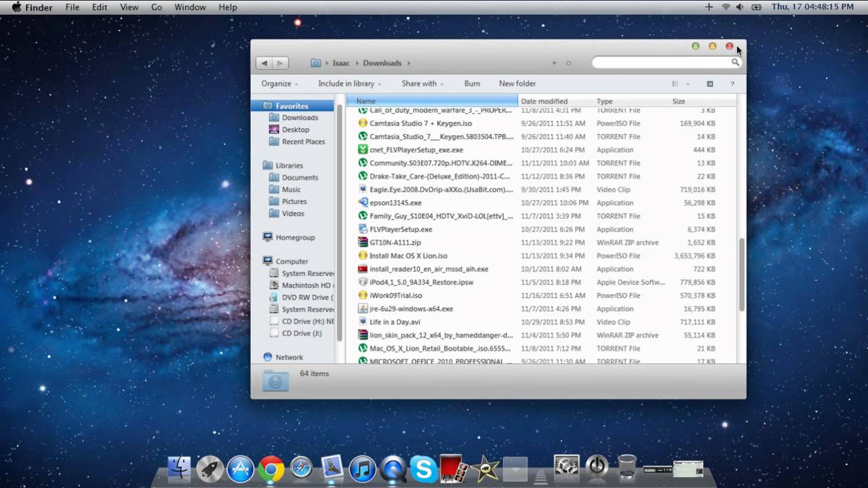868x488 pixels.
Task: Open Photo Booth in the dock
Action: pos(452,468)
